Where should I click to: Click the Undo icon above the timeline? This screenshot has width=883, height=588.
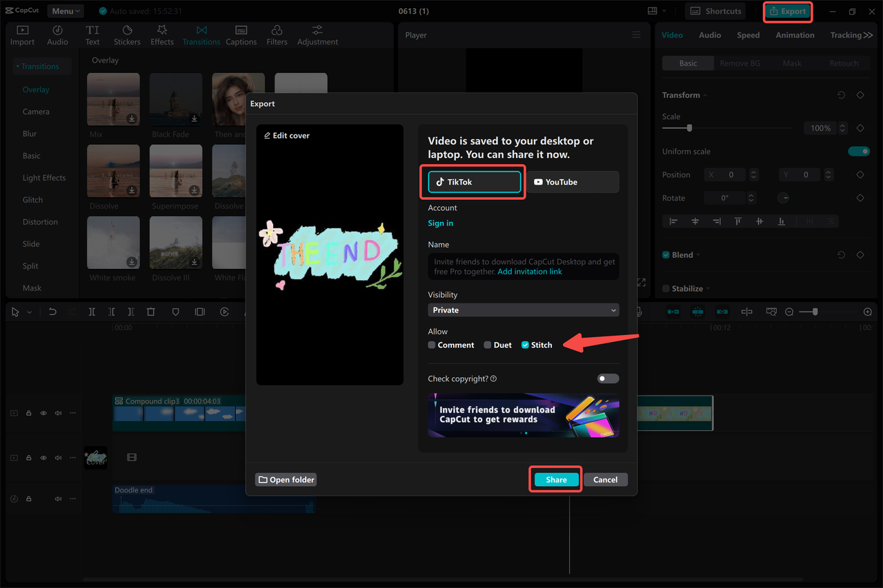tap(52, 312)
